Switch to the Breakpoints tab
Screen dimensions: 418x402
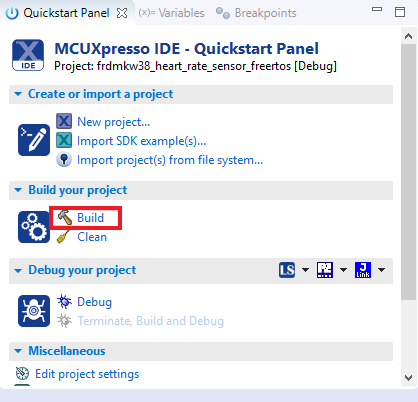click(256, 13)
